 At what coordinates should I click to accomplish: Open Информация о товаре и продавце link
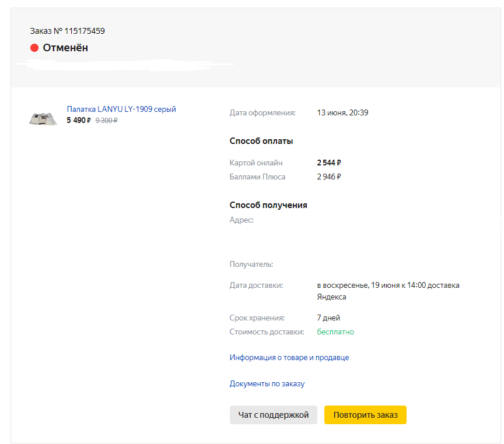coord(289,358)
